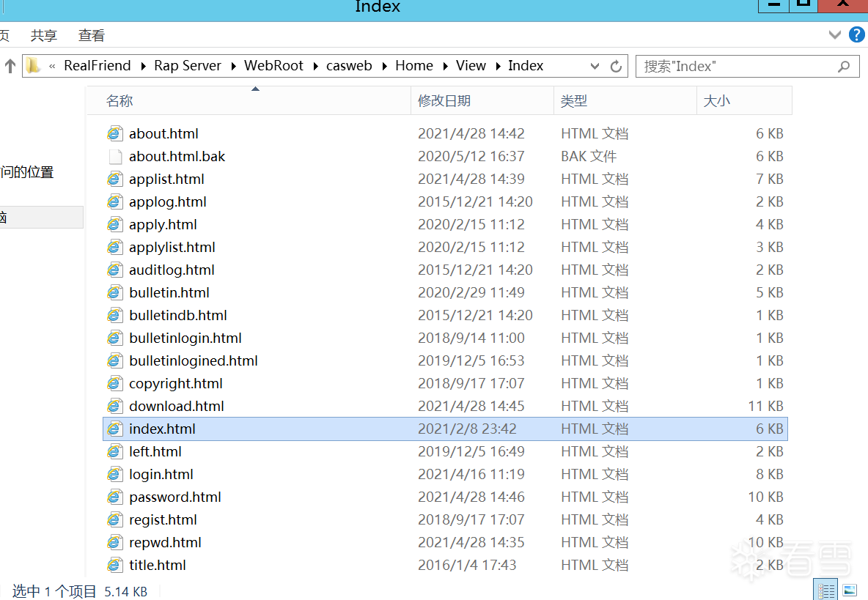This screenshot has width=868, height=600.
Task: Sort by 修改日期 column header
Action: (444, 101)
